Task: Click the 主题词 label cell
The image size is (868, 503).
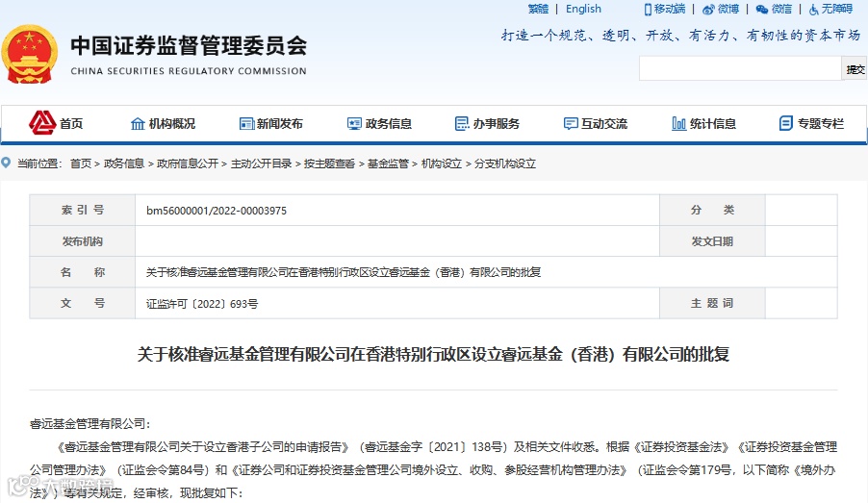Action: tap(712, 303)
